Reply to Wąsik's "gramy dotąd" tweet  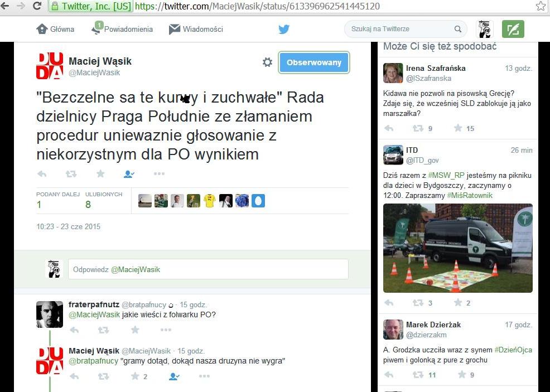(74, 376)
